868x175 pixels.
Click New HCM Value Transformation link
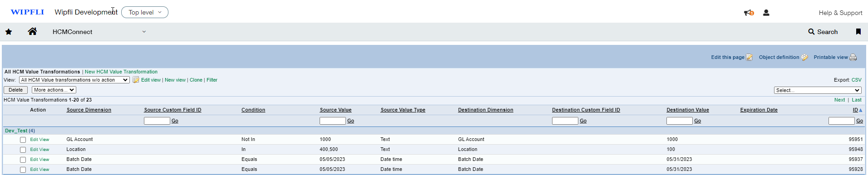click(121, 72)
